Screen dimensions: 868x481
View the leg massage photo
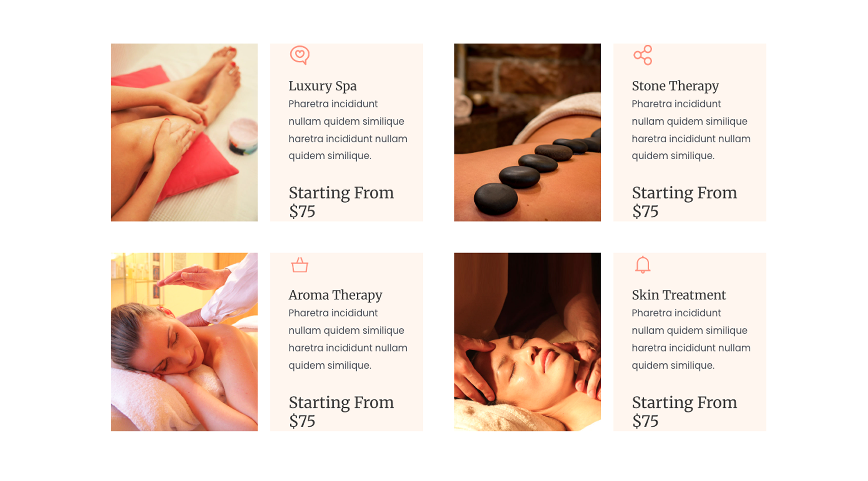[x=184, y=132]
